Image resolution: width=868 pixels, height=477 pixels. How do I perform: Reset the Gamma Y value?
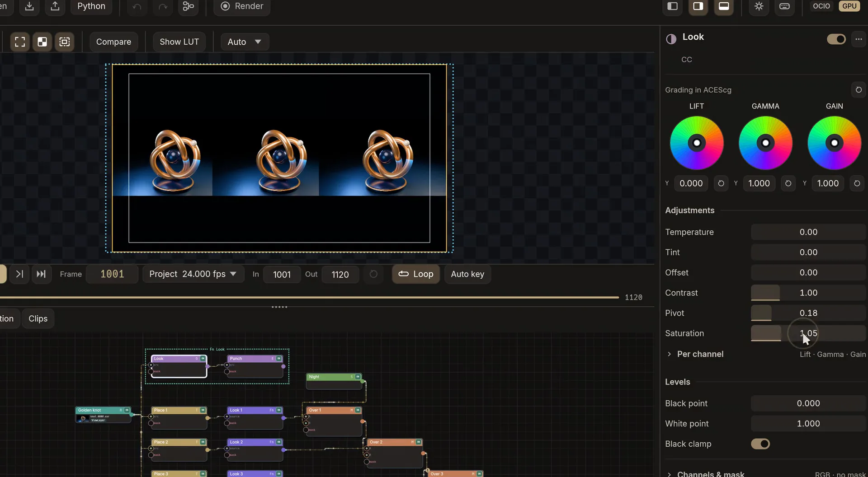tap(788, 183)
